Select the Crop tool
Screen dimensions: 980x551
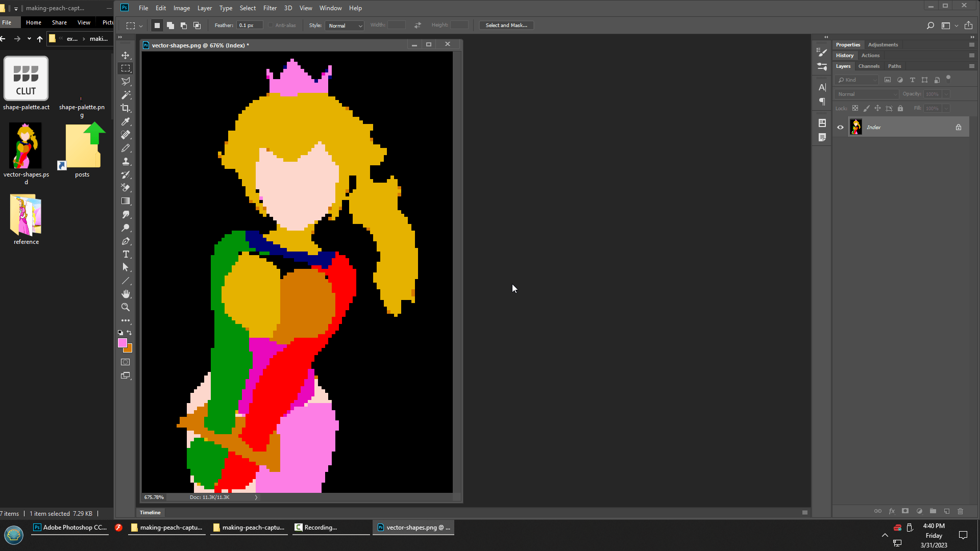click(126, 108)
